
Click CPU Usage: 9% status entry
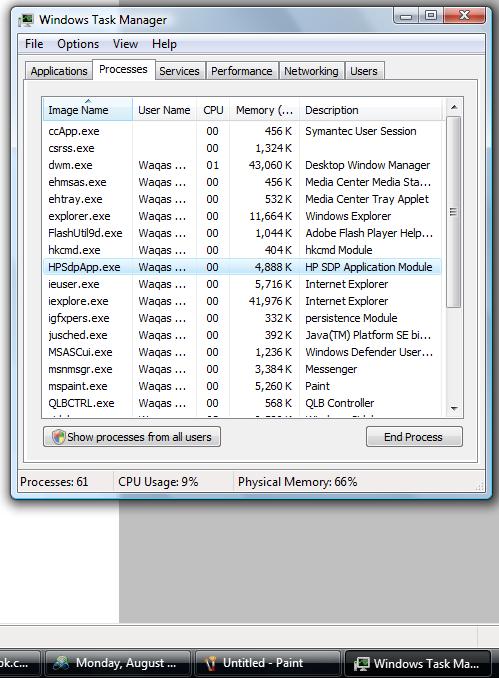tap(158, 482)
